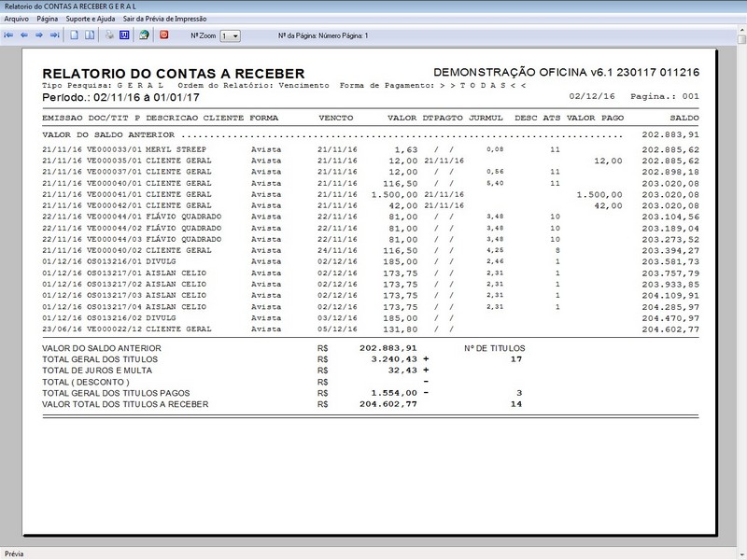Click the VENCTO column header

(x=336, y=119)
